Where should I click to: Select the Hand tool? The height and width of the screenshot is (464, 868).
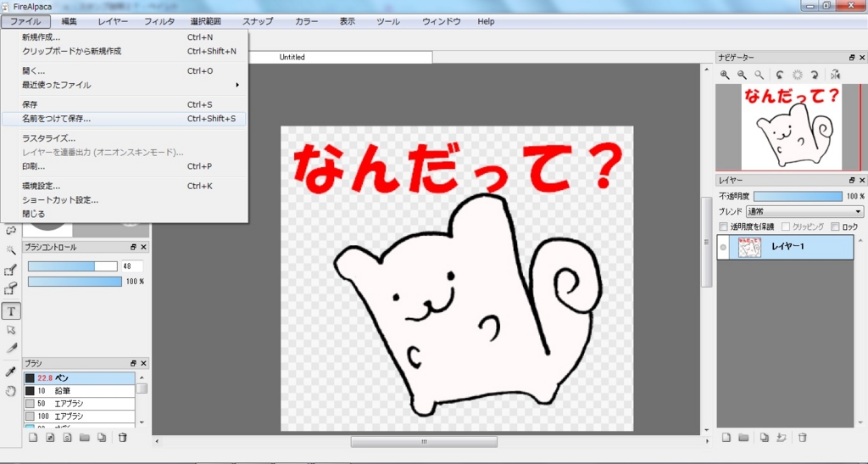coord(11,391)
